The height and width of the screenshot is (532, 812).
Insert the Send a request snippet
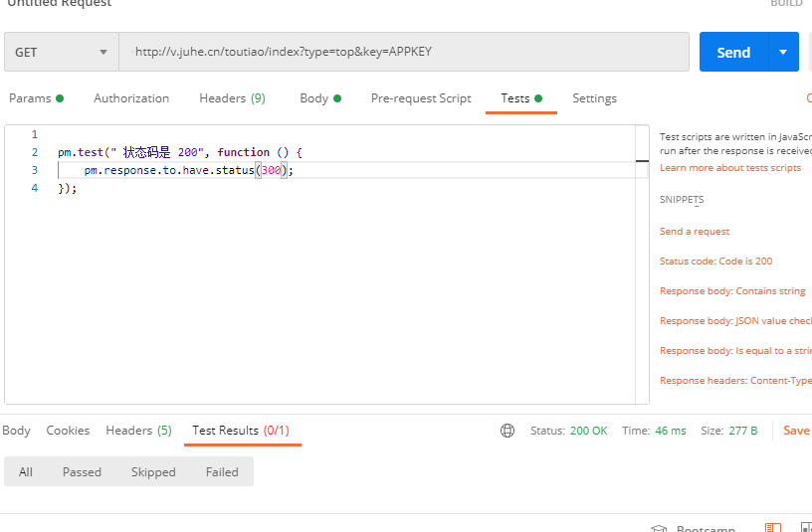tap(695, 232)
